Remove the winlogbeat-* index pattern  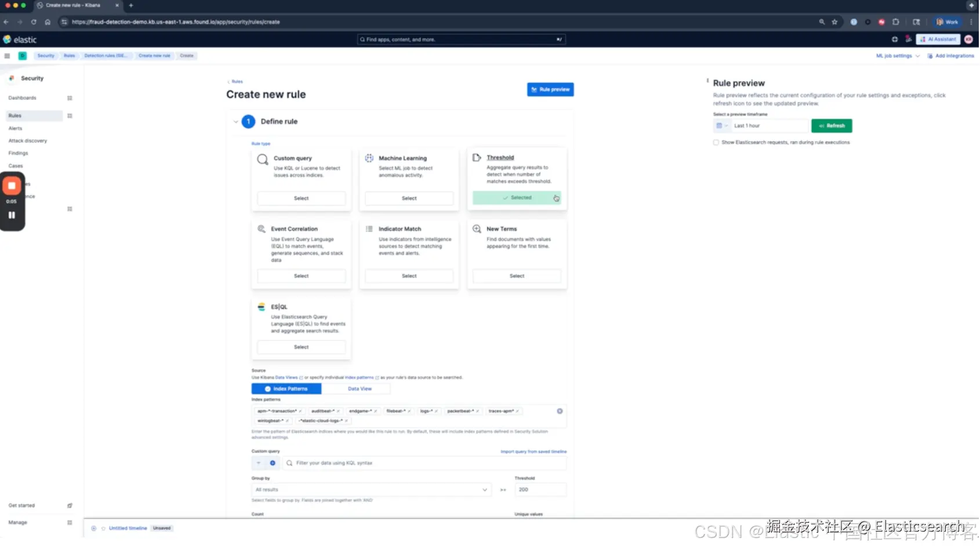288,421
